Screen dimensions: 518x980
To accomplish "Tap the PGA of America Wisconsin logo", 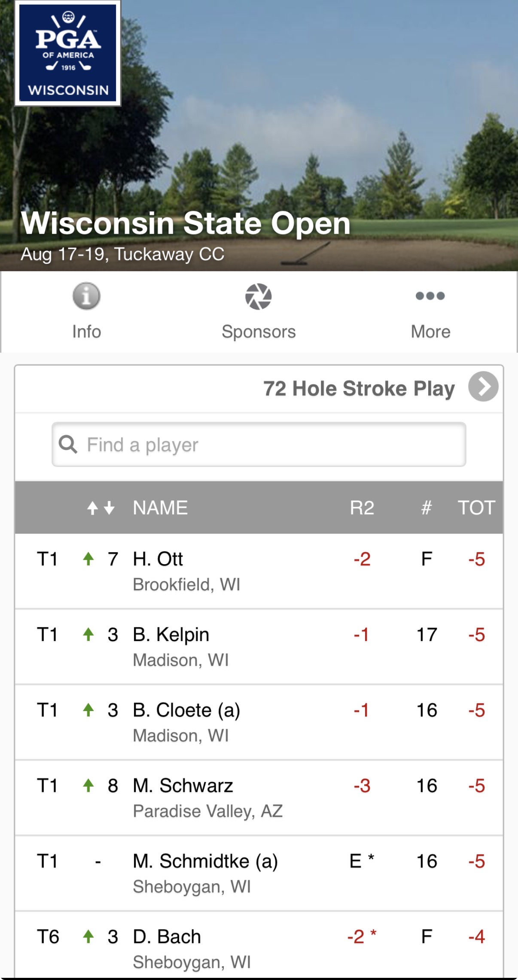I will pyautogui.click(x=68, y=53).
